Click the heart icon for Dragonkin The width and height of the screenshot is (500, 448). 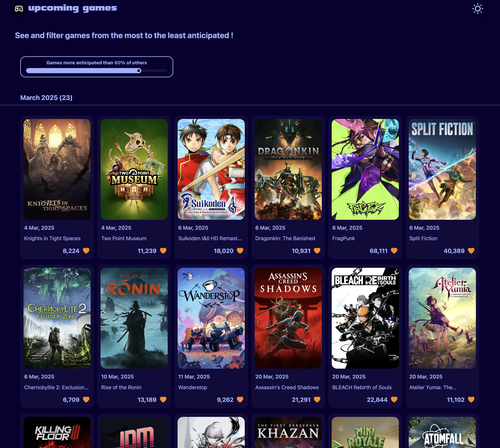[317, 250]
